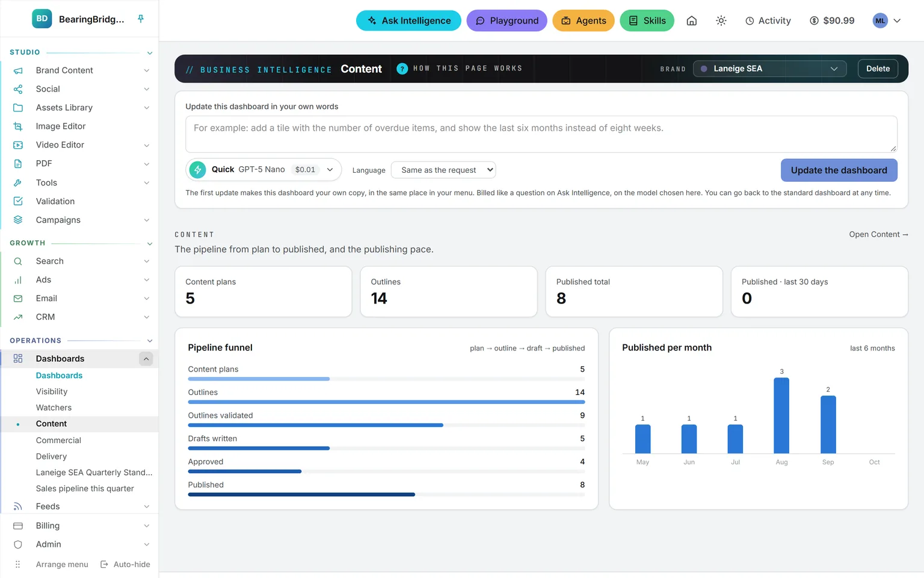Open the Watchers dashboard
This screenshot has width=924, height=578.
pos(54,408)
